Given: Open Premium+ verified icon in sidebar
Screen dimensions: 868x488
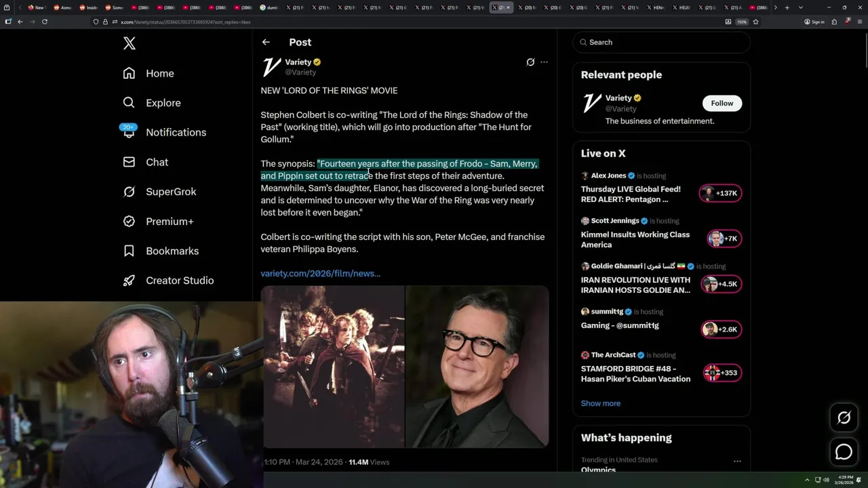Looking at the screenshot, I should [129, 222].
